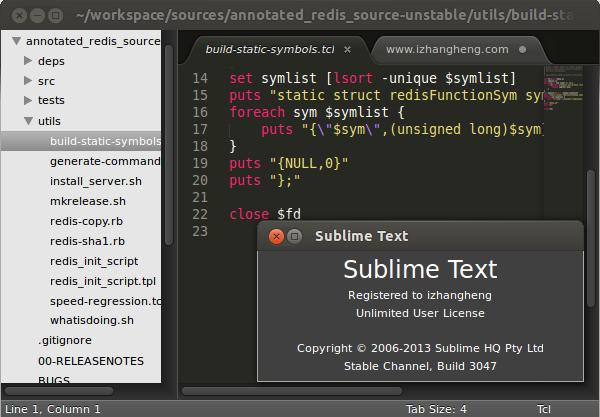Collapse the utils folder
Viewport: 600px width, 417px height.
[x=28, y=121]
